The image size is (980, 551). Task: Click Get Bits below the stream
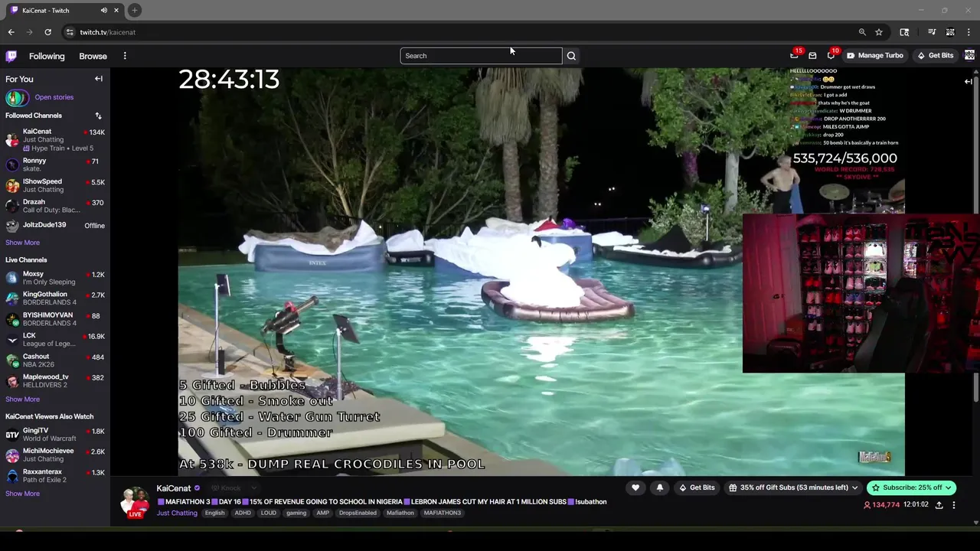coord(697,487)
